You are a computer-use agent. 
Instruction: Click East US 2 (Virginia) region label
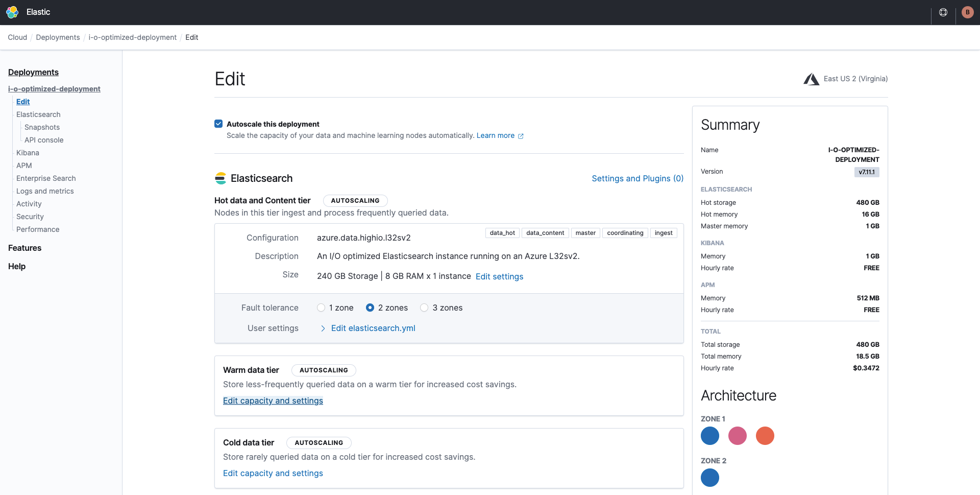pyautogui.click(x=855, y=79)
